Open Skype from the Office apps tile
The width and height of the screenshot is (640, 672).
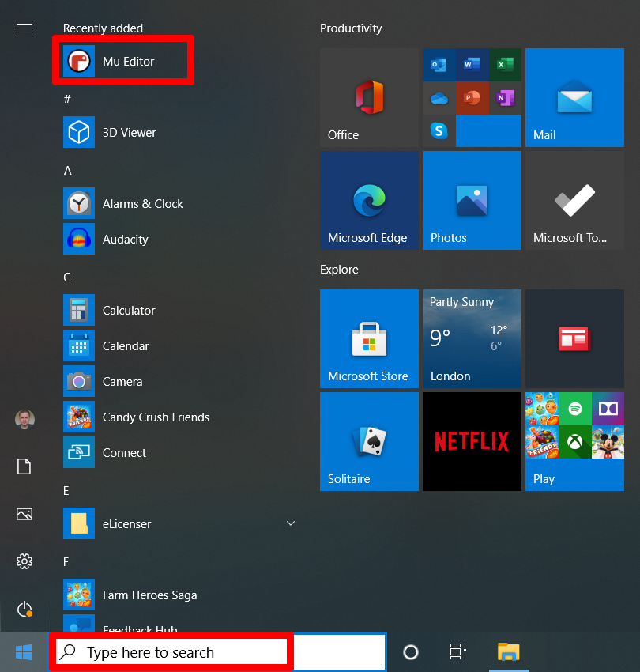[439, 130]
